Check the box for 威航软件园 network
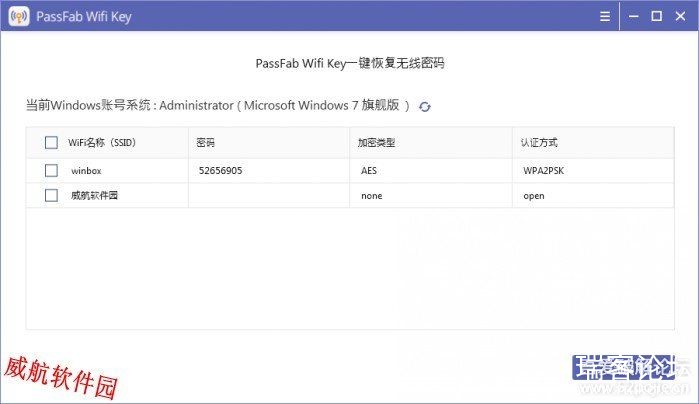 (x=51, y=195)
